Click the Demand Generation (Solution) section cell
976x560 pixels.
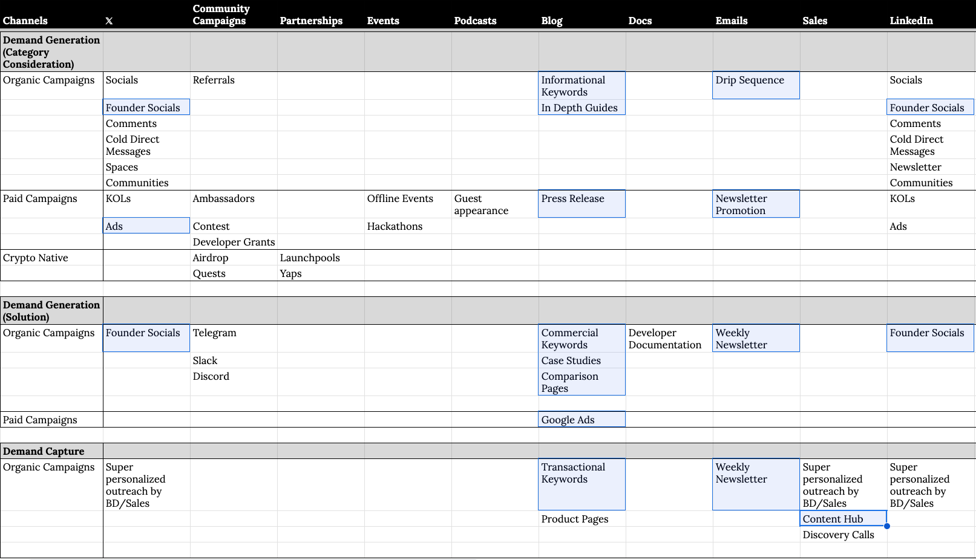coord(51,311)
